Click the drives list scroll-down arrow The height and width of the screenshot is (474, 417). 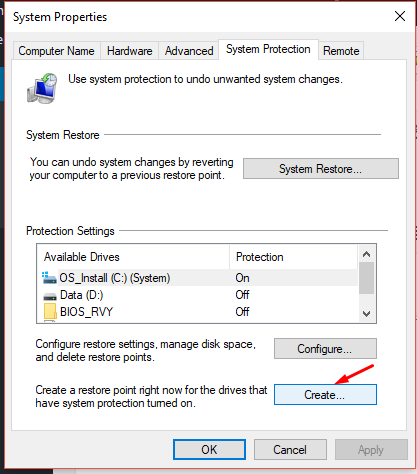(x=366, y=314)
